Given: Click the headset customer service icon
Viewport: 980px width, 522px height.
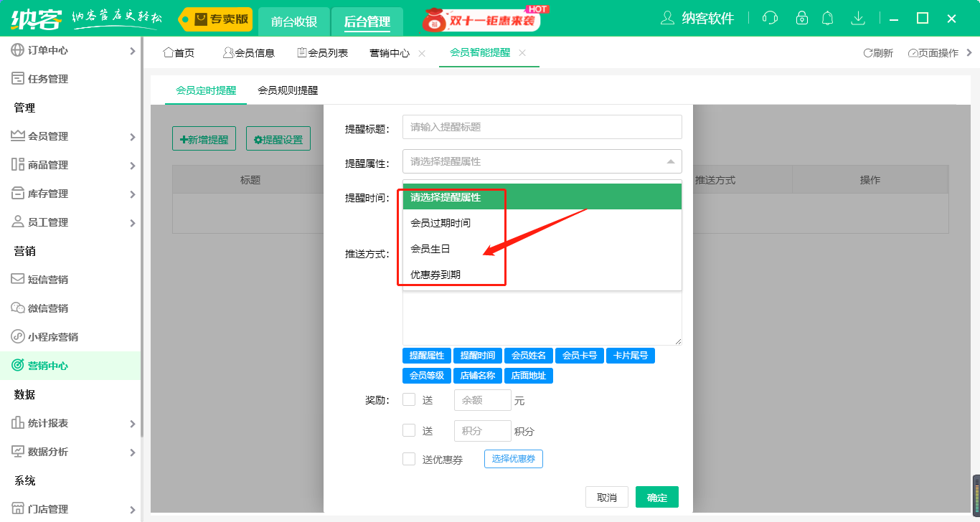Looking at the screenshot, I should [x=770, y=17].
